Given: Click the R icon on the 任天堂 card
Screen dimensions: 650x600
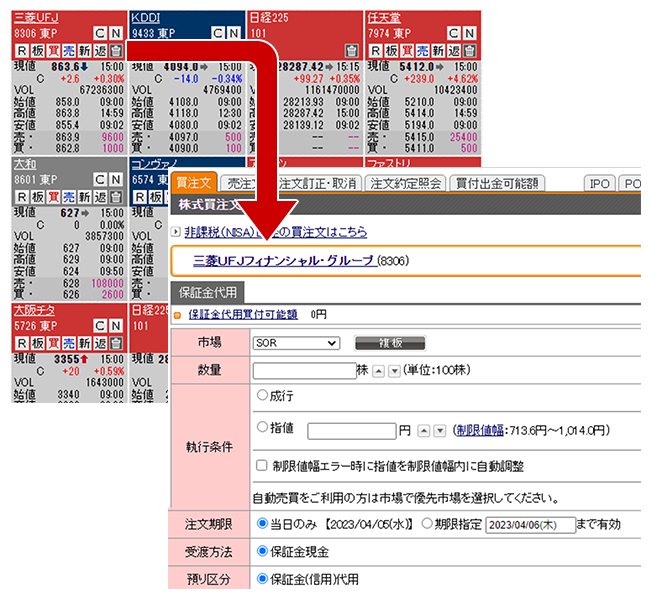Looking at the screenshot, I should click(x=376, y=51).
